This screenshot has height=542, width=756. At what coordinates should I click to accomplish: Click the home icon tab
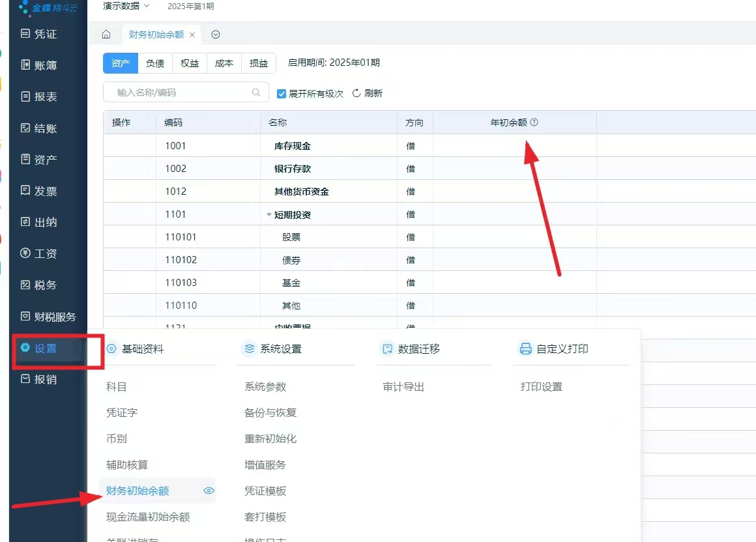[106, 35]
